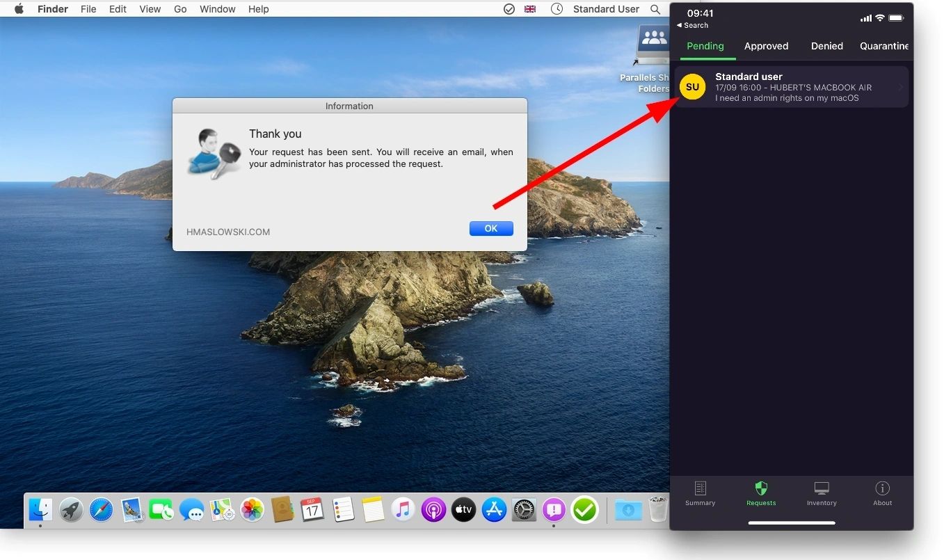Open the File menu in Finder

click(88, 9)
